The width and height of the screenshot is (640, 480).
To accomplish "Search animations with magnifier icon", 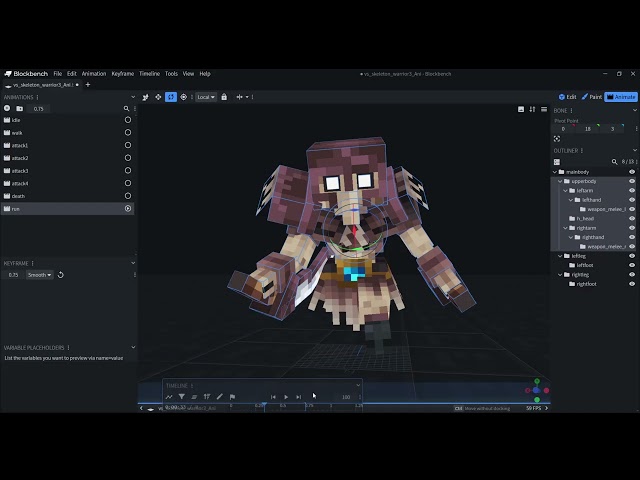I will [127, 109].
